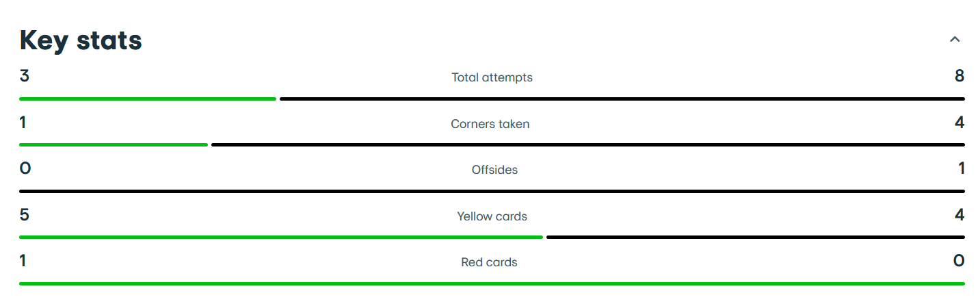Click the away team's Total attempts value 8
Screen dimensions: 980x306
tap(959, 76)
